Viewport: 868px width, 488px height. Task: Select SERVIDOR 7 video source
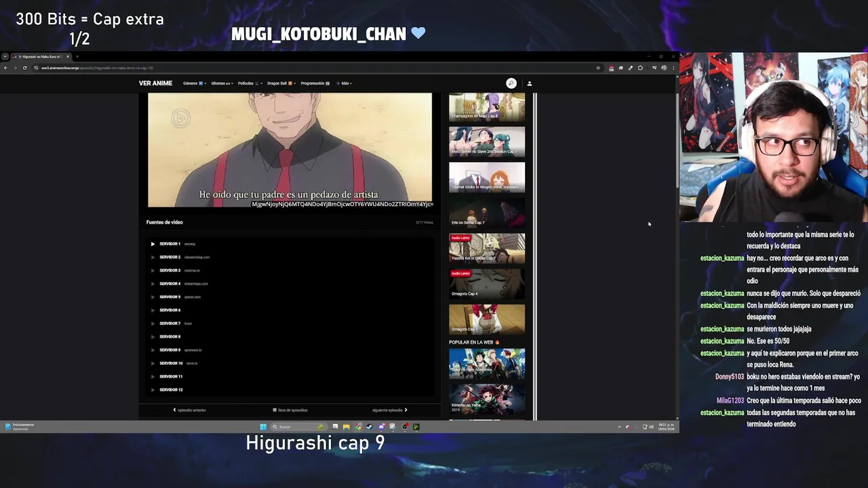173,323
